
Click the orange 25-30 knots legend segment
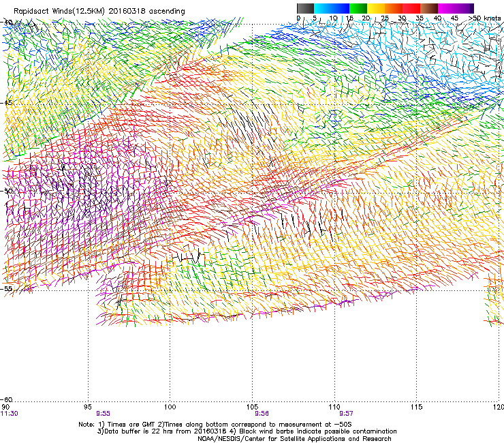(x=394, y=8)
